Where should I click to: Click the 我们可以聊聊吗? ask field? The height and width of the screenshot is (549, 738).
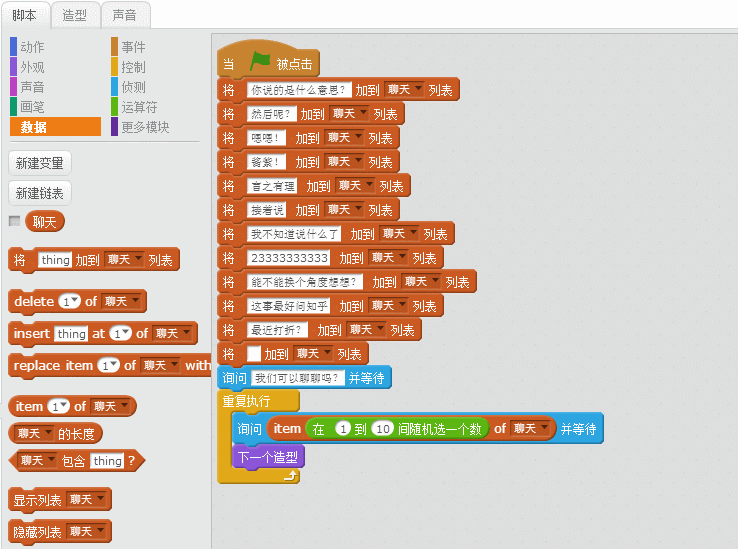pyautogui.click(x=297, y=378)
